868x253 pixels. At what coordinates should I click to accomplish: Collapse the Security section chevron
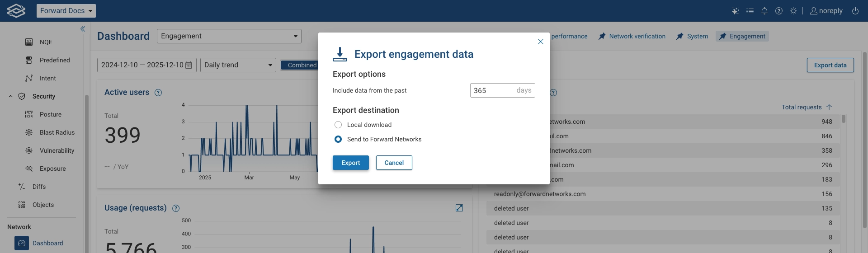coord(11,96)
